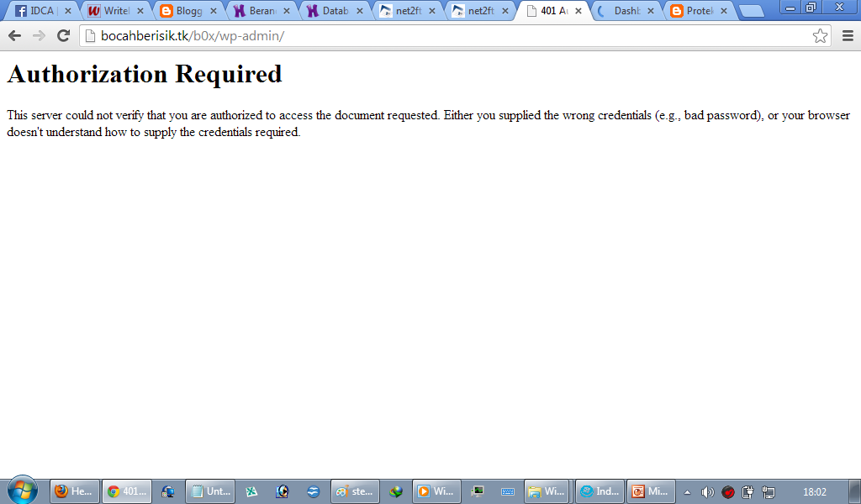This screenshot has width=861, height=504.
Task: Click the on-screen keyboard tray icon
Action: point(510,491)
